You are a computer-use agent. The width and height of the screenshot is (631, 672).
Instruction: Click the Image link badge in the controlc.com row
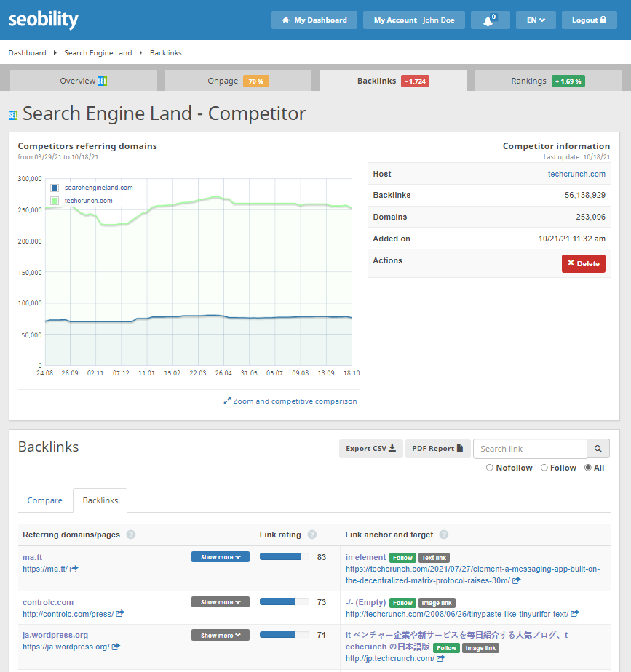(x=437, y=603)
